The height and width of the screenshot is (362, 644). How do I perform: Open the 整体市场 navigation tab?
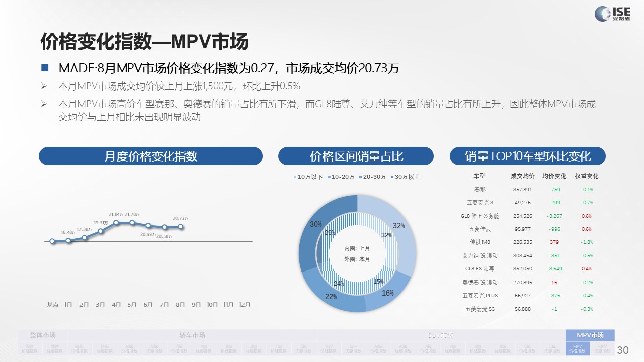[x=42, y=335]
